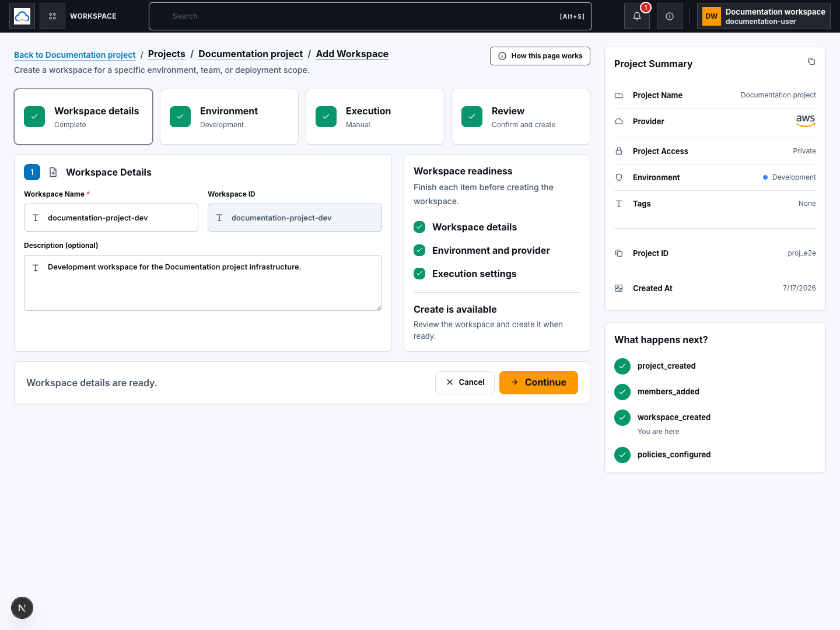Click the green check for members_added
The height and width of the screenshot is (630, 840).
[x=622, y=391]
